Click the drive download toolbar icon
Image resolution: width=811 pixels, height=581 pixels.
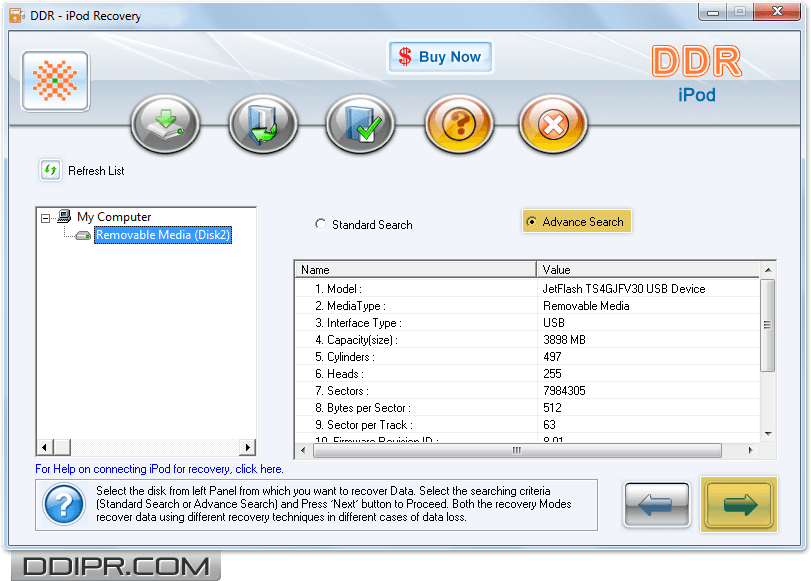point(166,124)
